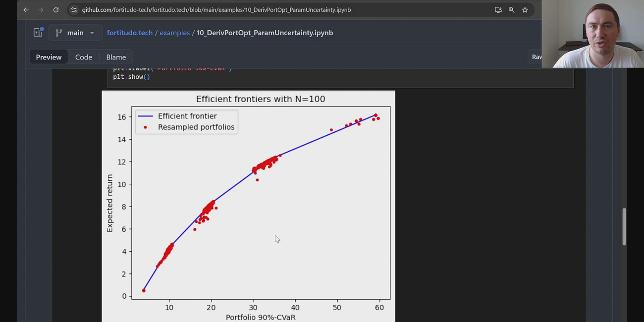Screen dimensions: 644x322
Task: Open site information icon in address bar
Action: (x=74, y=10)
